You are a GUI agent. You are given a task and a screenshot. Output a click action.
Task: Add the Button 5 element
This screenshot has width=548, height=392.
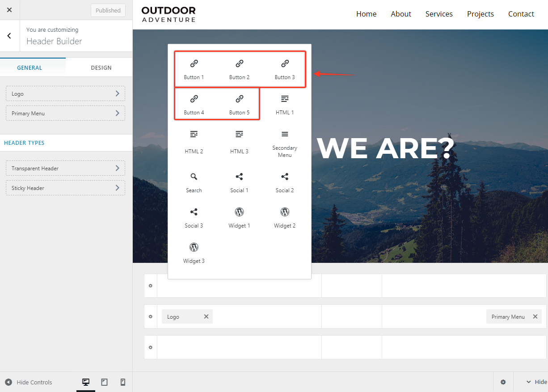(x=239, y=105)
